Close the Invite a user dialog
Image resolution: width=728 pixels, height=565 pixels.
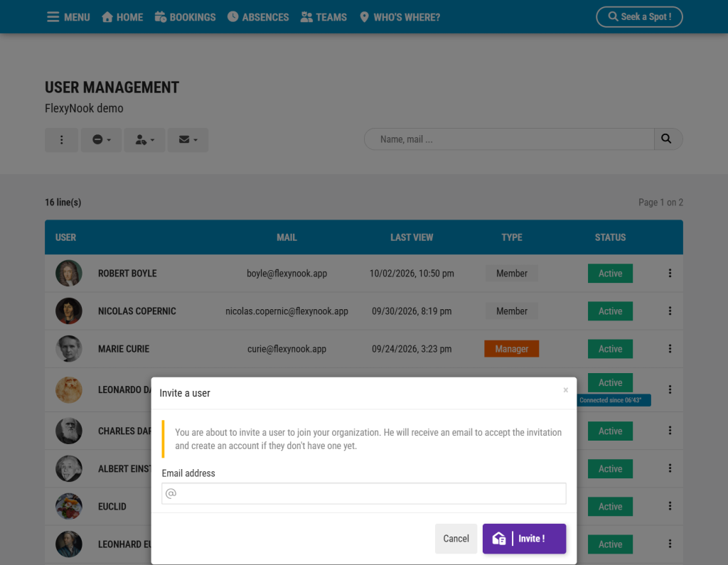[565, 390]
